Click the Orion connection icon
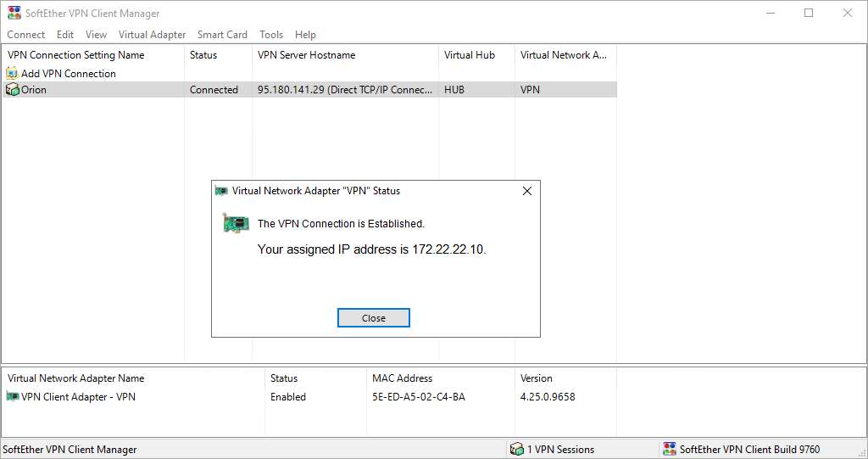The height and width of the screenshot is (459, 868). coord(12,89)
